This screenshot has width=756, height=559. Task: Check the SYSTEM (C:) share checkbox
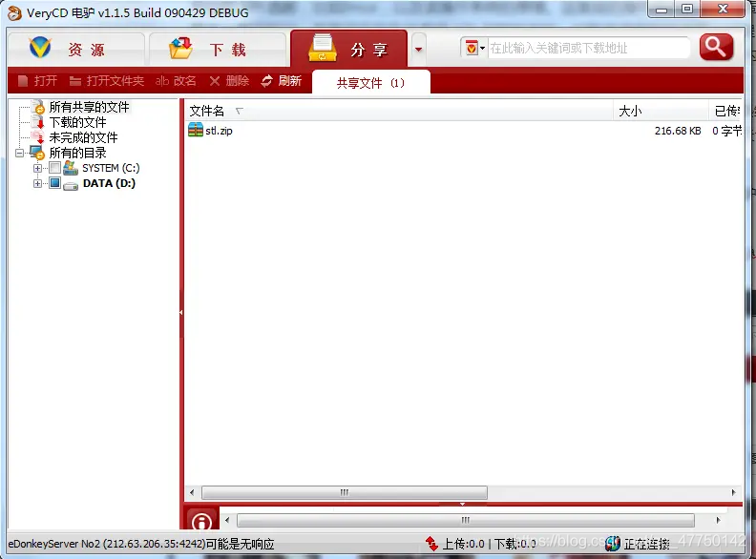tap(55, 168)
